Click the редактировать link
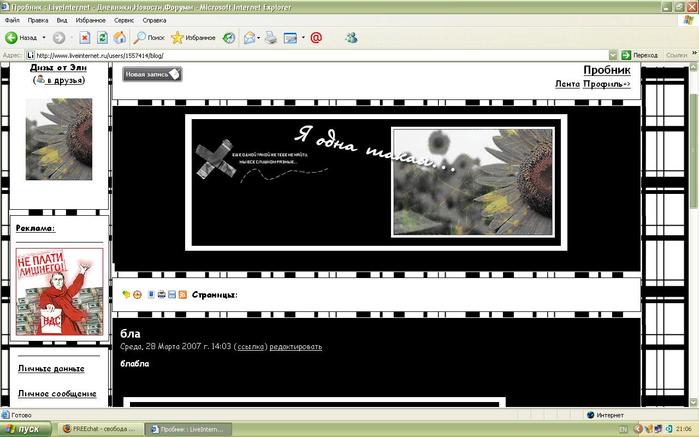 tap(296, 346)
